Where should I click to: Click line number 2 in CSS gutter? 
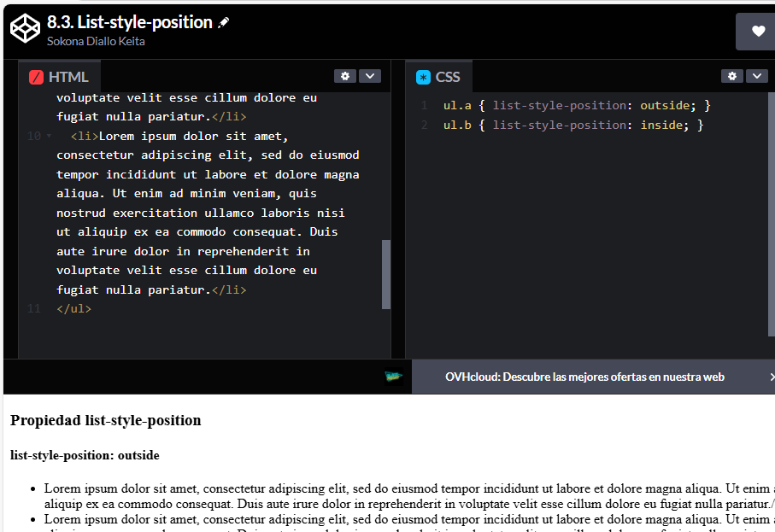pyautogui.click(x=424, y=126)
